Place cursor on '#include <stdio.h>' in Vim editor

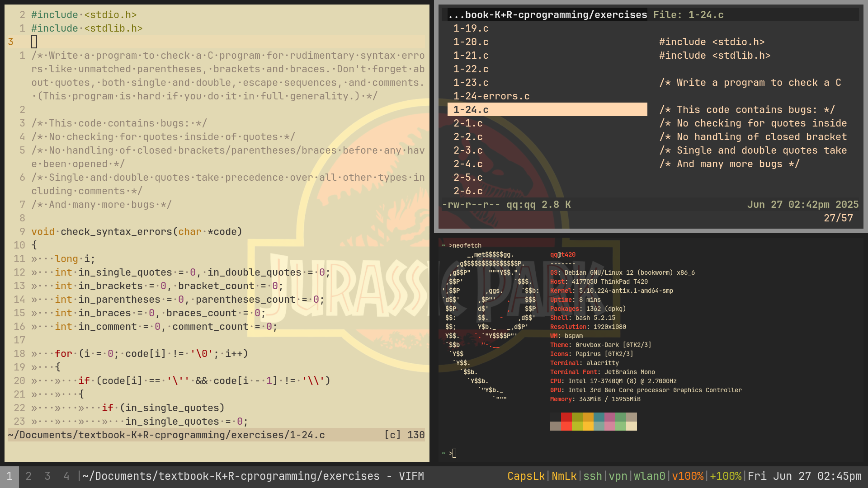pos(84,15)
